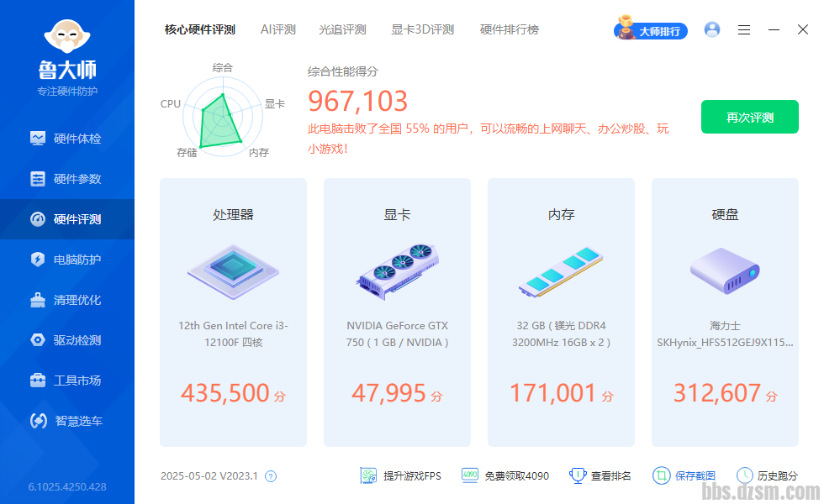Select 硬件参数 sidebar item
Image resolution: width=824 pixels, height=504 pixels.
(67, 179)
